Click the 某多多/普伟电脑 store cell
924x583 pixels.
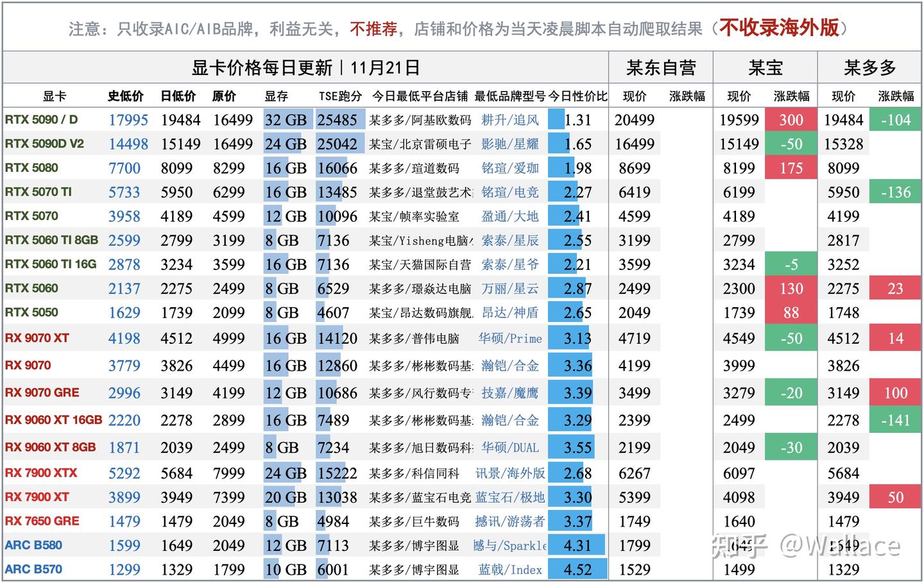[x=415, y=338]
